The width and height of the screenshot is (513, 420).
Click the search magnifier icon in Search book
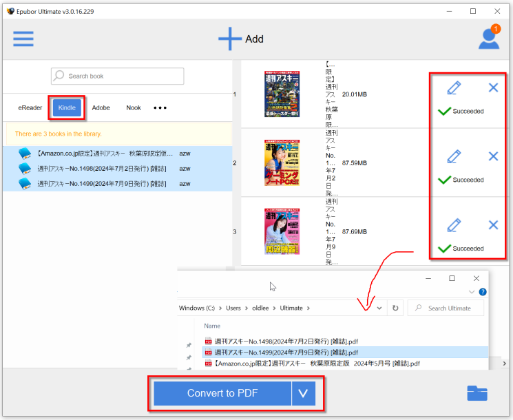click(59, 76)
